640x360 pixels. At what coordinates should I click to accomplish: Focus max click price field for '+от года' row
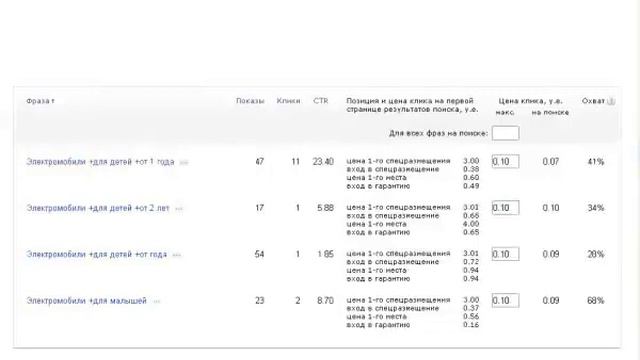(505, 254)
